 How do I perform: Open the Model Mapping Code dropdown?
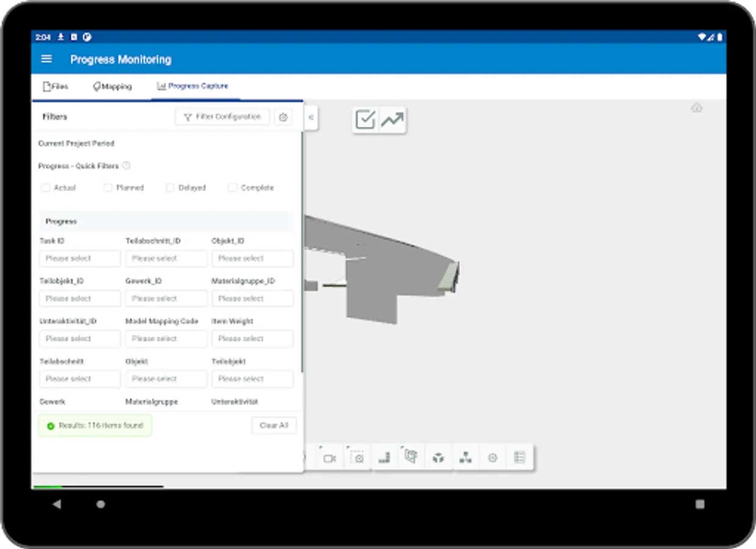[x=166, y=339]
